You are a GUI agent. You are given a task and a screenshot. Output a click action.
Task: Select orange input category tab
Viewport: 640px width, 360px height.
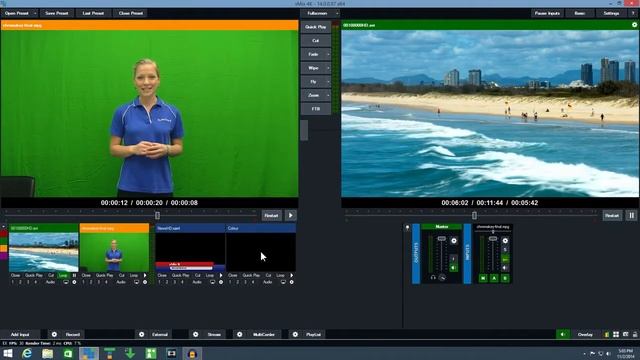pyautogui.click(x=4, y=248)
